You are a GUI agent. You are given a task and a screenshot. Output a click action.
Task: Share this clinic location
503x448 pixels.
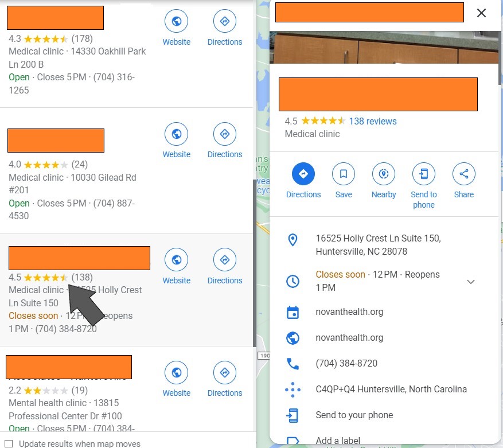(463, 174)
